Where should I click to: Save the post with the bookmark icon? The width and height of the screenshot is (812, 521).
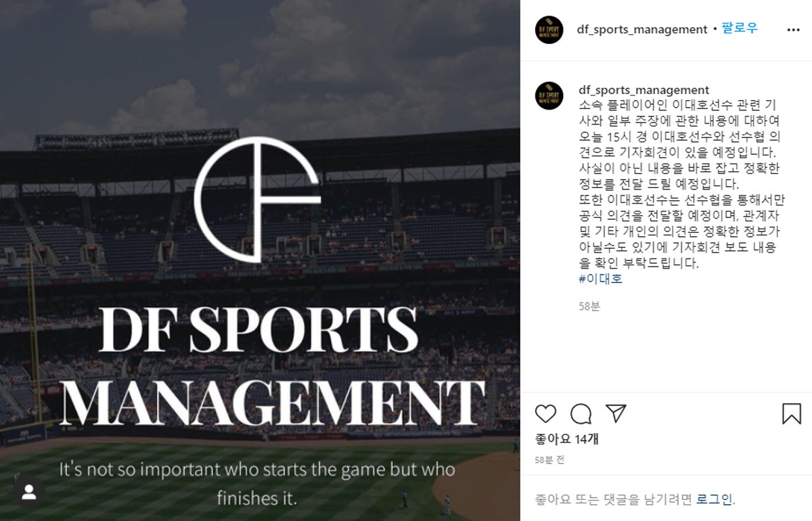click(x=792, y=413)
